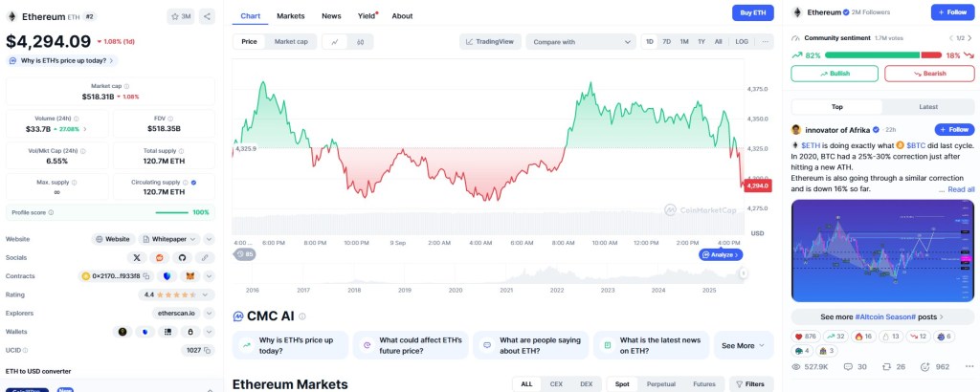Select the Price chart toggle
The image size is (980, 392).
249,42
